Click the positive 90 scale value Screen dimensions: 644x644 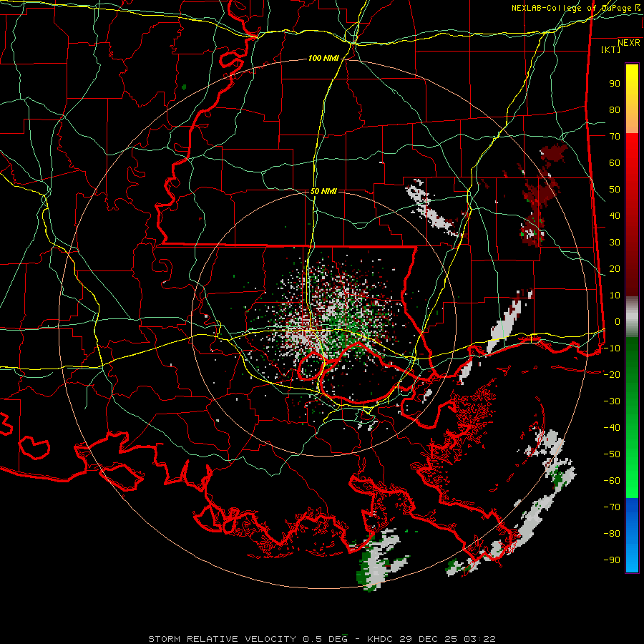(x=615, y=84)
